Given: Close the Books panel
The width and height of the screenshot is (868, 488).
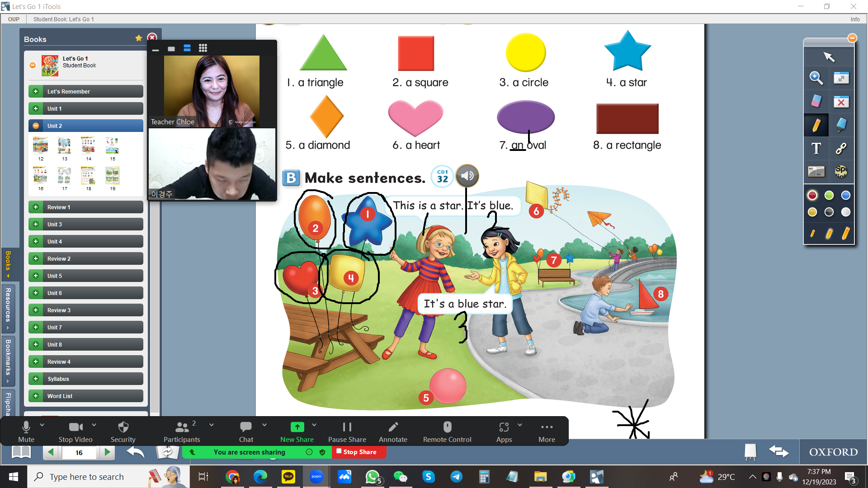Looking at the screenshot, I should pyautogui.click(x=152, y=38).
